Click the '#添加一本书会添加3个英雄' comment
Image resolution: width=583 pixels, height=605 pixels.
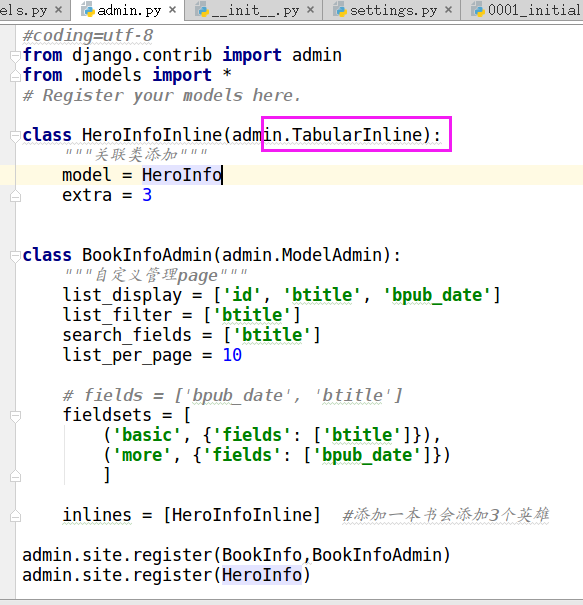click(x=446, y=515)
